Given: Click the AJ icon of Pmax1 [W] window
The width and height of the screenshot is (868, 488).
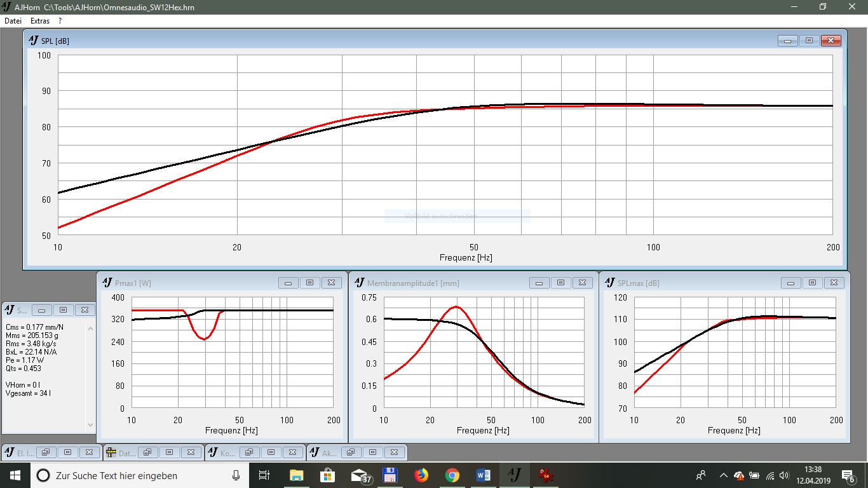Looking at the screenshot, I should (x=107, y=283).
